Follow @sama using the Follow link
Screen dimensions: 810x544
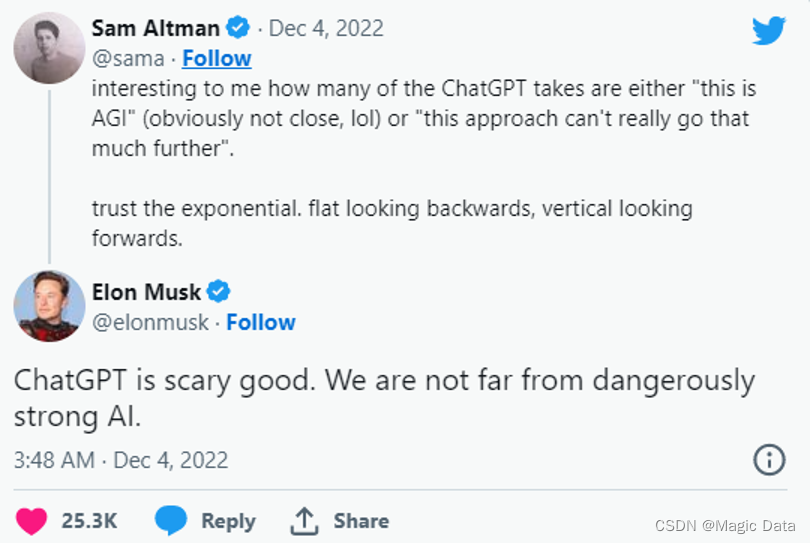(217, 58)
